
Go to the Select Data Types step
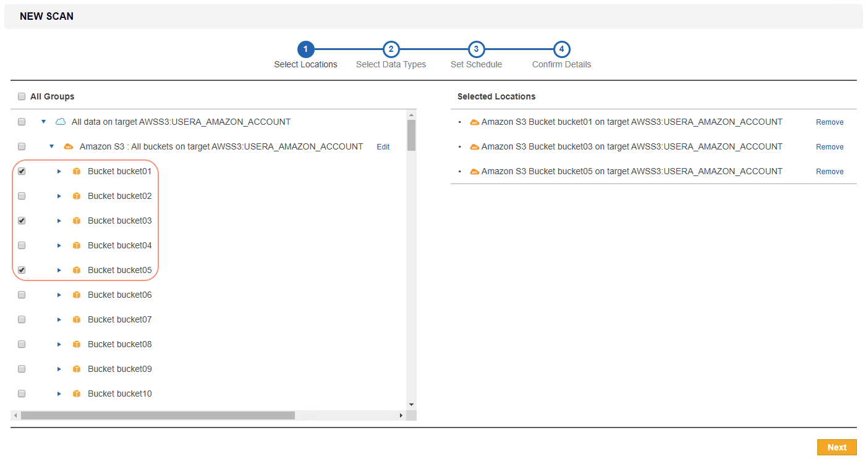pyautogui.click(x=391, y=49)
